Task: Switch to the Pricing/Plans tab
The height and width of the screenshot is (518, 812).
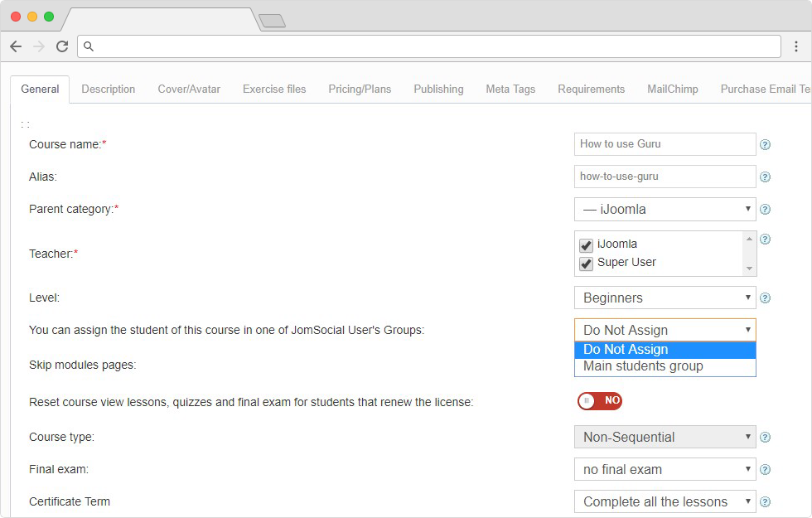Action: 360,90
